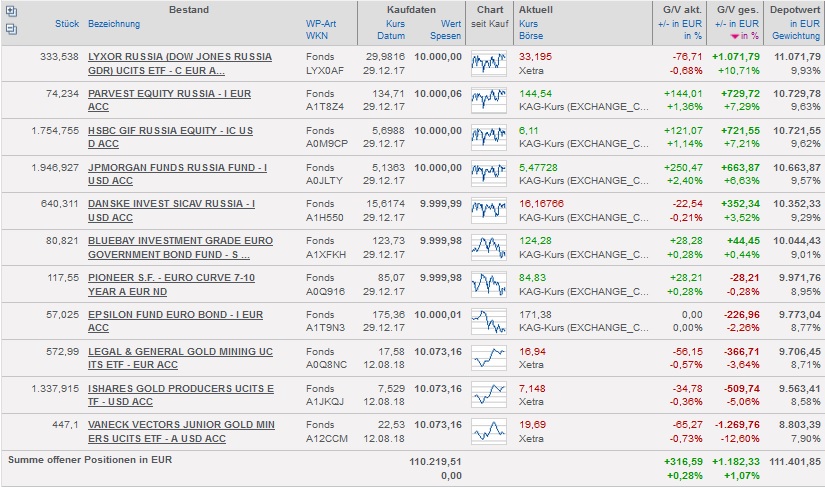
Task: Sort table by WP-Art column header
Action: coord(321,24)
